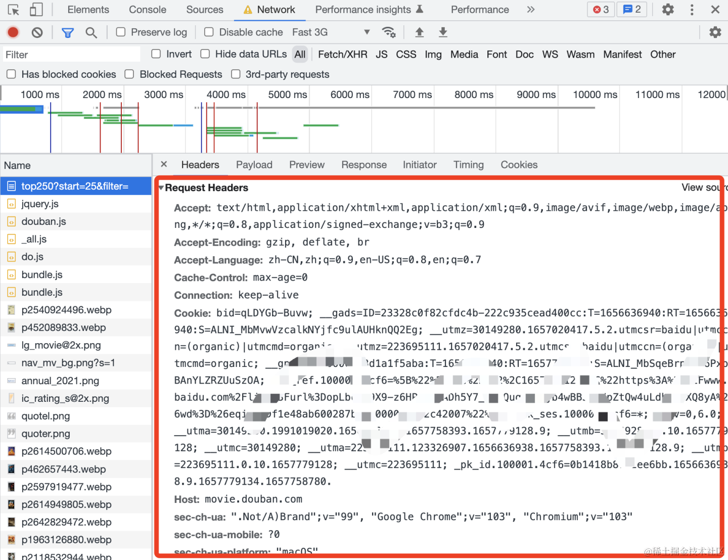Select annual_2021.png request row

click(x=76, y=381)
